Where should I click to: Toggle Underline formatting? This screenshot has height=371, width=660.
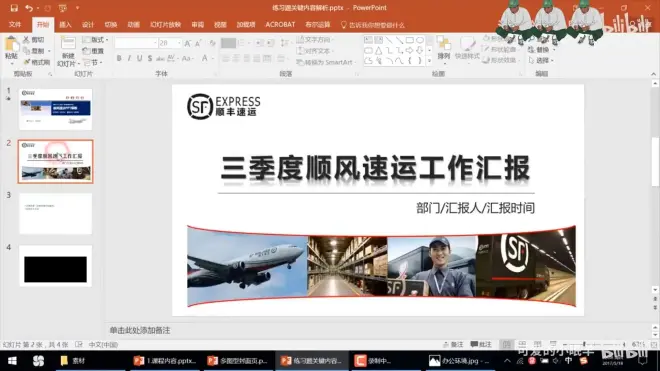(x=139, y=58)
